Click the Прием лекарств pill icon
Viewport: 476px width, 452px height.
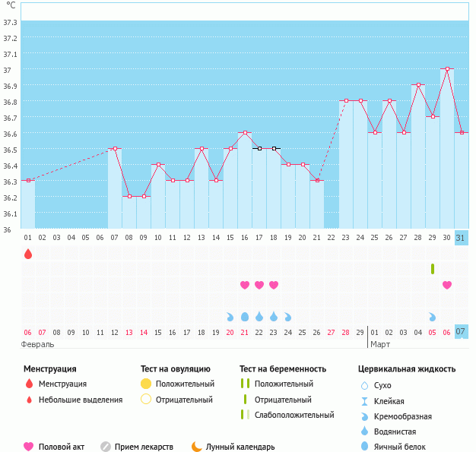(x=106, y=447)
